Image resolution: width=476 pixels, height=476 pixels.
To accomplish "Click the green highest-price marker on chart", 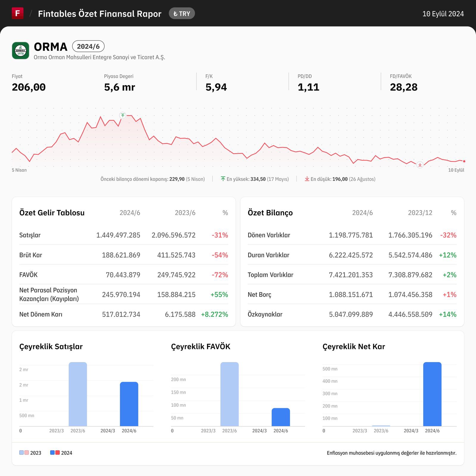I will click(123, 115).
